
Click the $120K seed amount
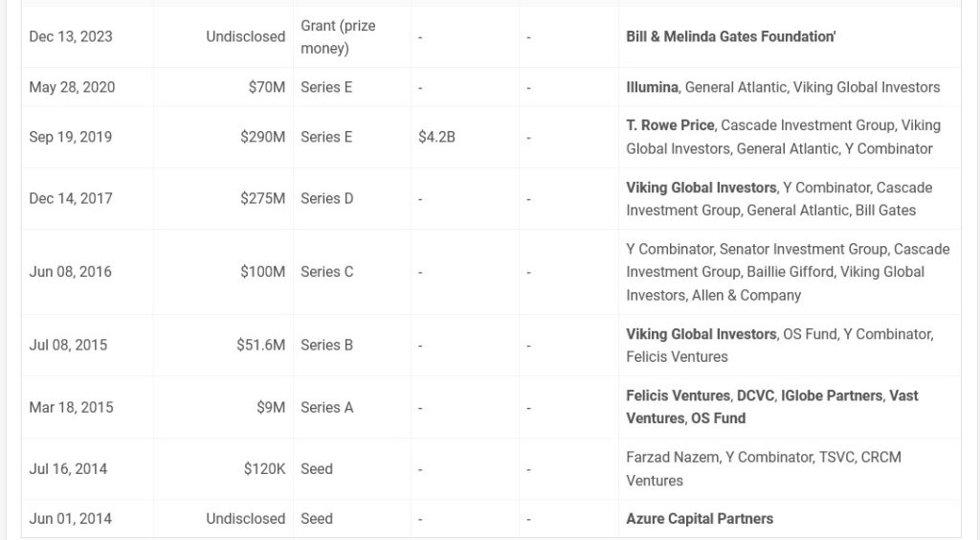[264, 469]
